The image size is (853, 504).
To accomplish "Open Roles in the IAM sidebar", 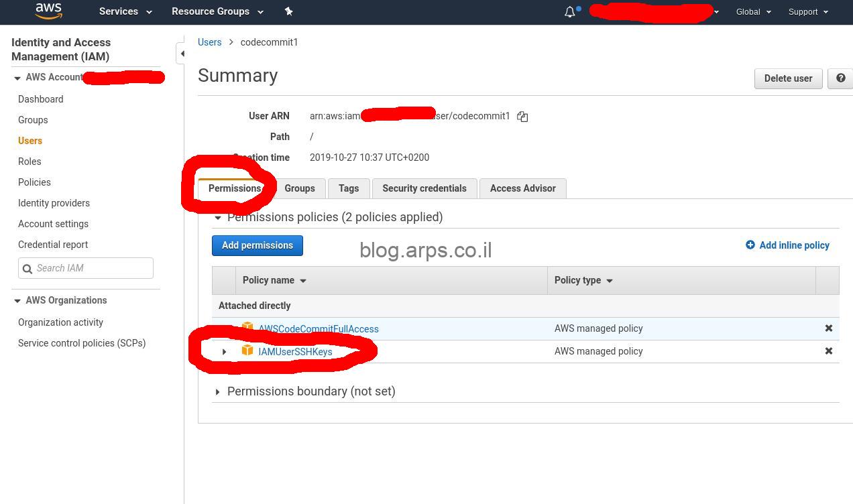I will 30,162.
